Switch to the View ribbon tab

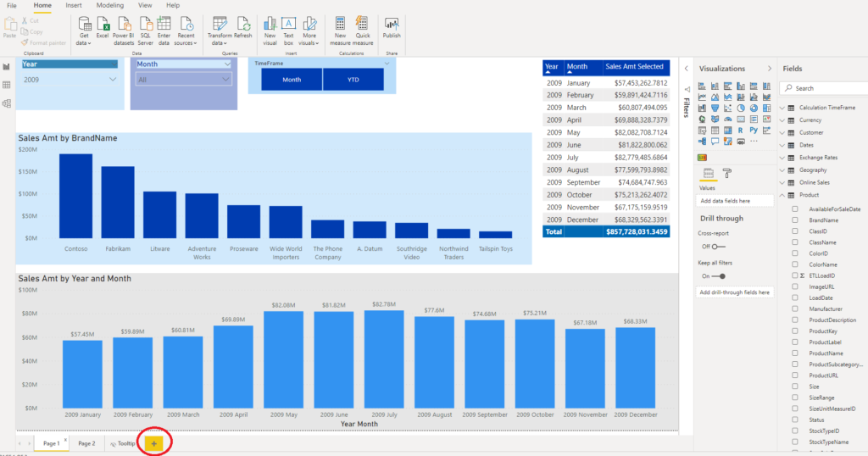tap(145, 6)
